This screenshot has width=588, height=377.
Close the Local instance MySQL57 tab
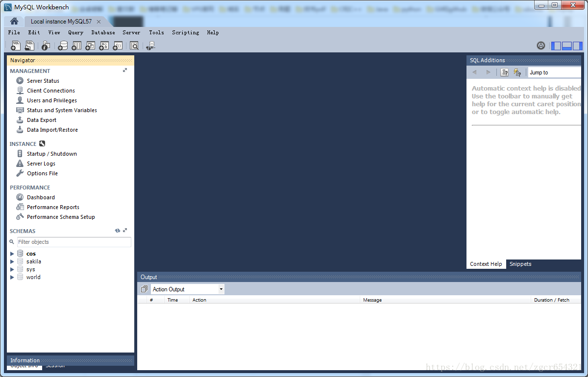point(98,22)
